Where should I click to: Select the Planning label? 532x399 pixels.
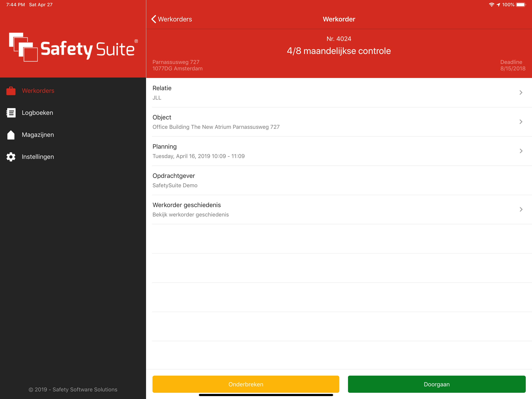point(165,147)
